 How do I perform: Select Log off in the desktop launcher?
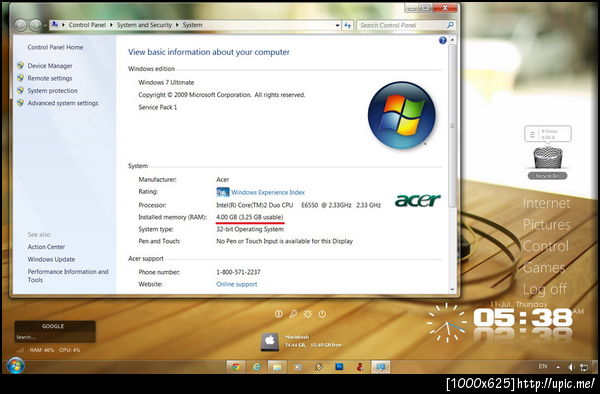click(x=545, y=289)
